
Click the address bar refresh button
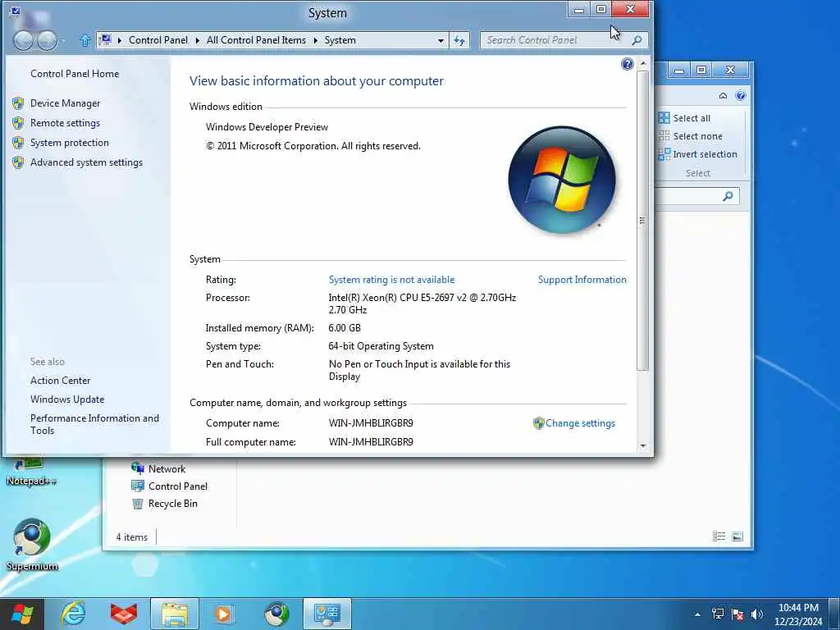tap(459, 40)
